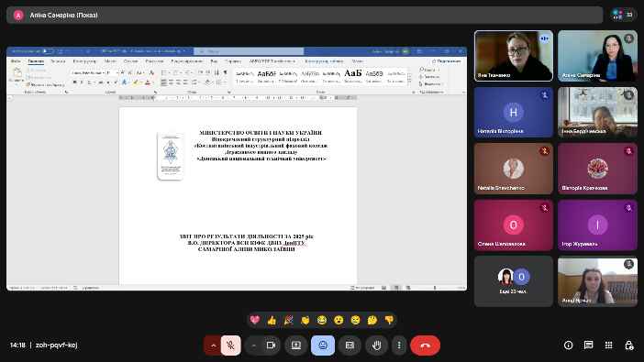Open the File tab in Word

pyautogui.click(x=16, y=61)
